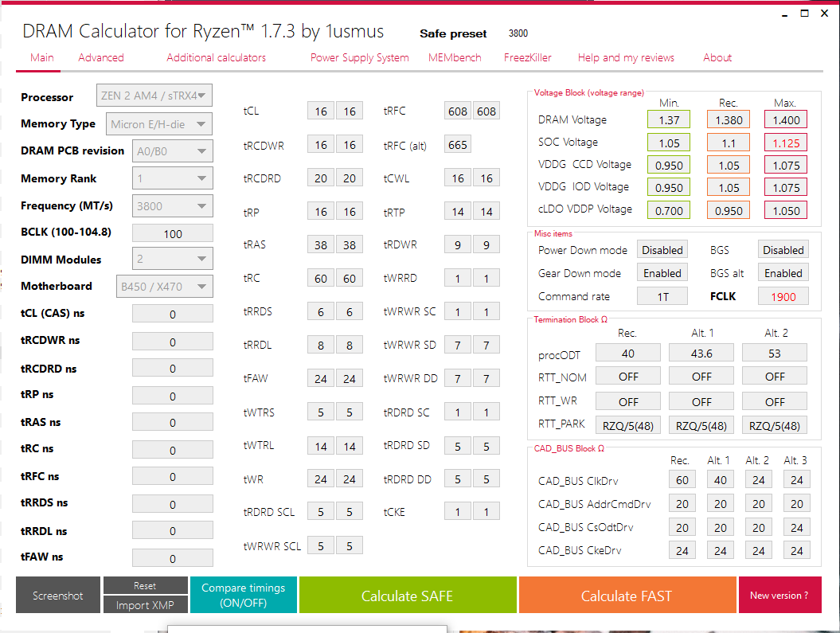Click the Screenshot button

click(x=58, y=595)
